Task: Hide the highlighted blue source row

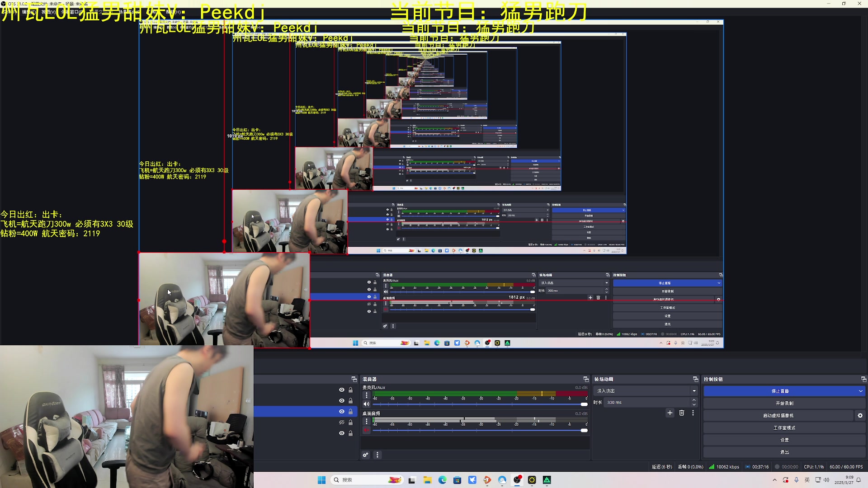Action: (342, 412)
